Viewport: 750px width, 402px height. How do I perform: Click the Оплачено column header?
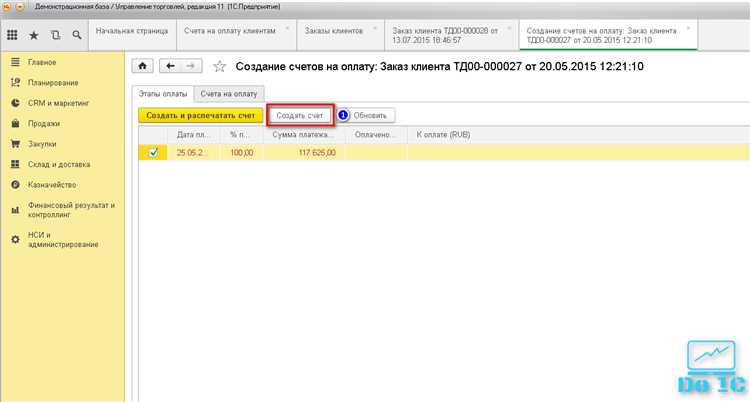(376, 135)
